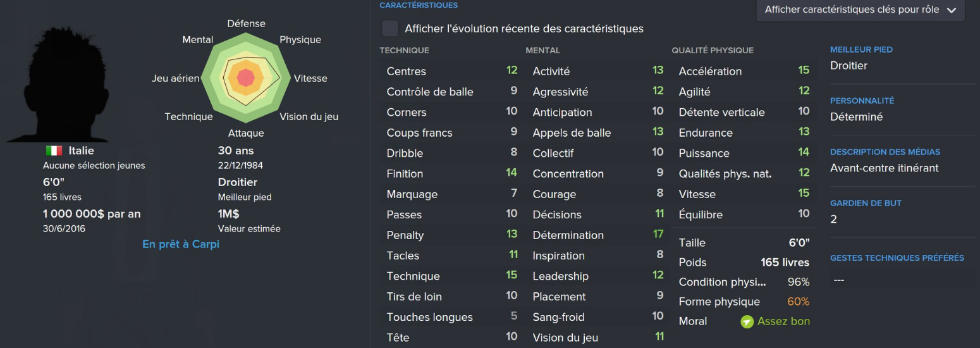
Task: Click the Mental column header
Action: [x=542, y=50]
